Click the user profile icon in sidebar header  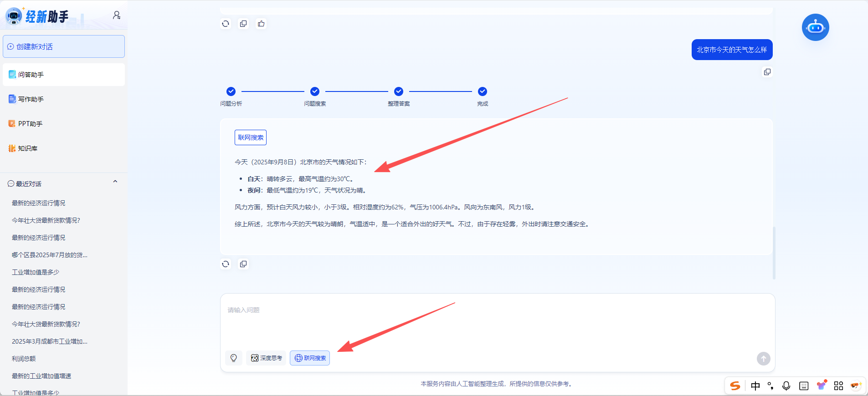click(117, 15)
